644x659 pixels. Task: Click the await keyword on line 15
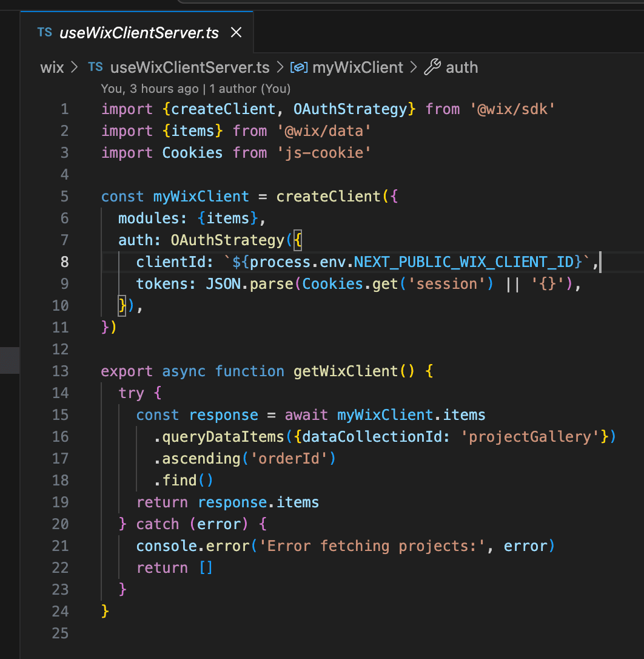[306, 415]
